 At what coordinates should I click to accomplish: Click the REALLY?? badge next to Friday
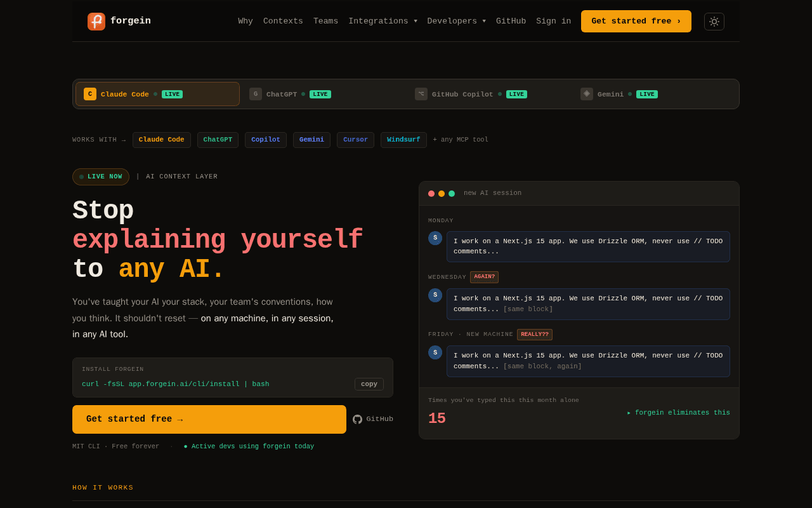pyautogui.click(x=535, y=335)
